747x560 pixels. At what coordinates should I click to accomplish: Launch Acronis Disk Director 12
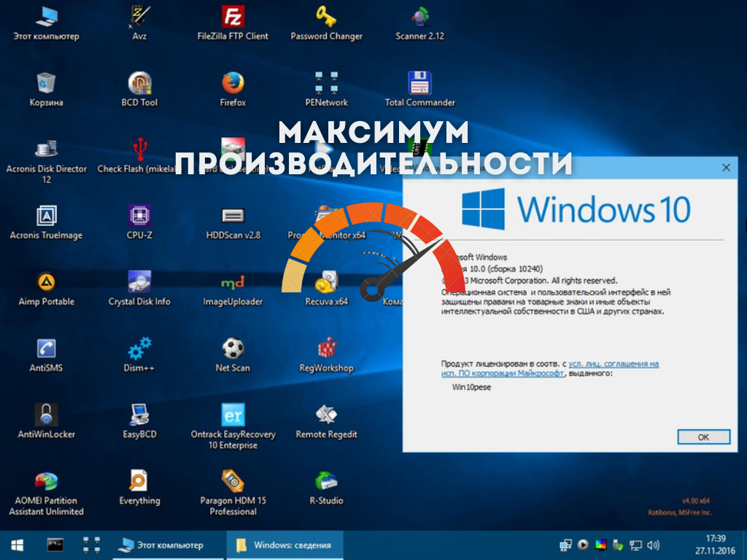click(46, 161)
